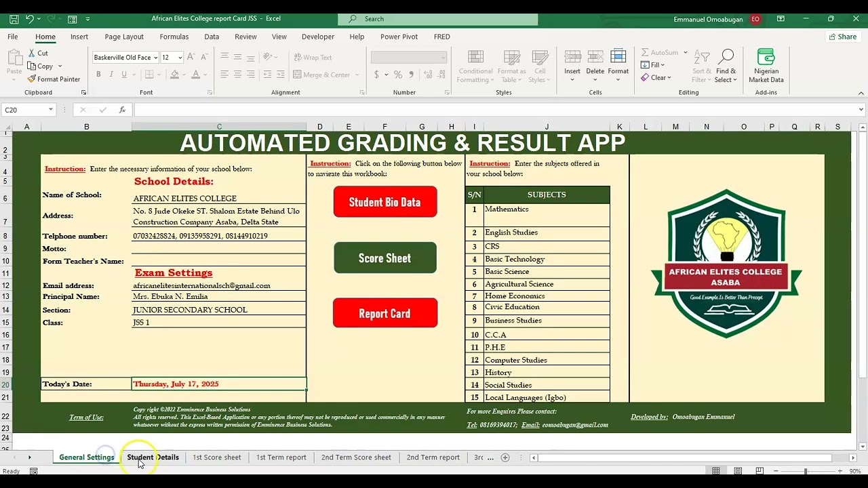The image size is (868, 488).
Task: Toggle Wrap Text
Action: click(x=312, y=58)
